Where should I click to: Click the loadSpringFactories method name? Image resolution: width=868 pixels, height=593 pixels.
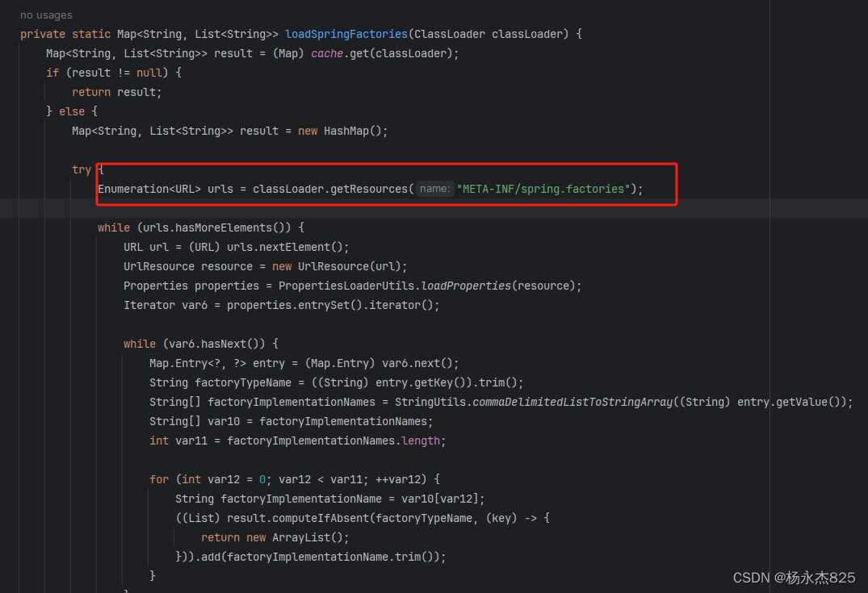point(346,33)
